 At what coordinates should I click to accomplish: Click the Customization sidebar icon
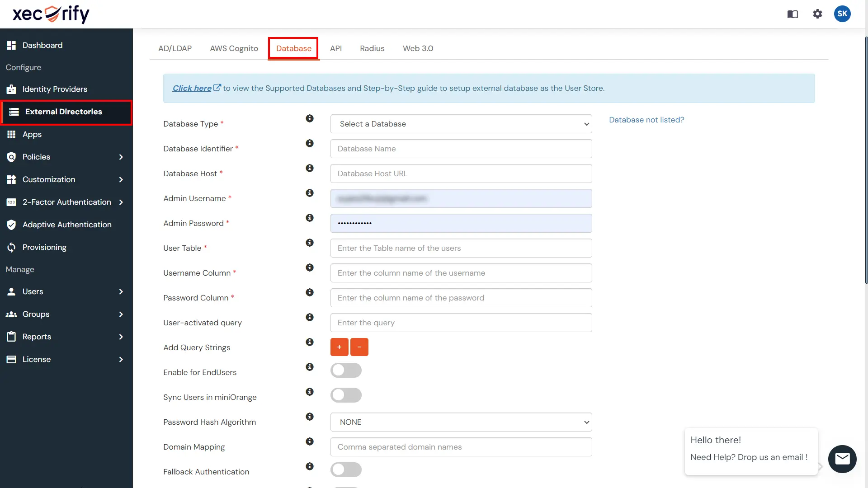click(x=11, y=179)
